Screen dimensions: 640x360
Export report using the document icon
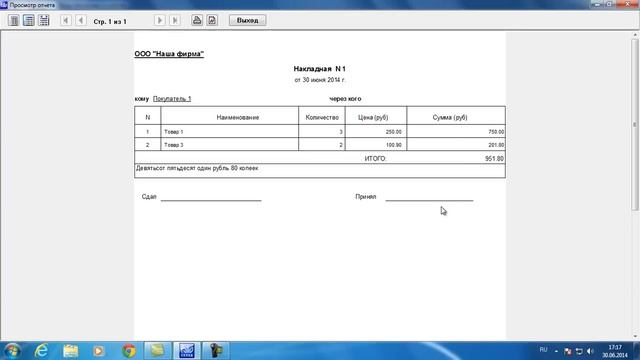[x=212, y=20]
